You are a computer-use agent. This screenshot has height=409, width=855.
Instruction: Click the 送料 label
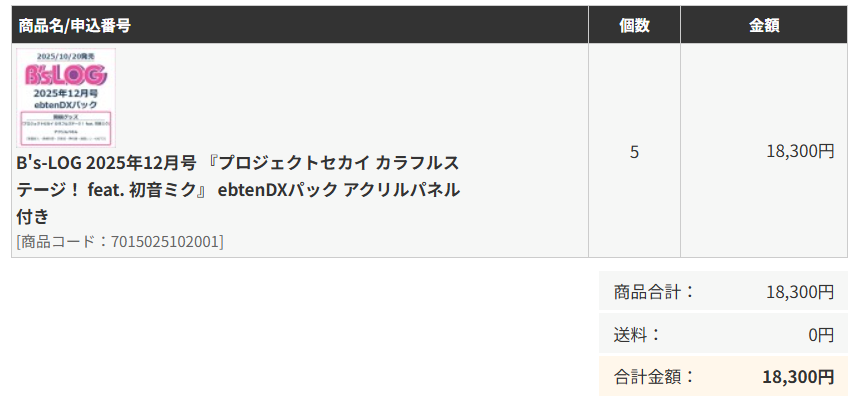click(637, 335)
